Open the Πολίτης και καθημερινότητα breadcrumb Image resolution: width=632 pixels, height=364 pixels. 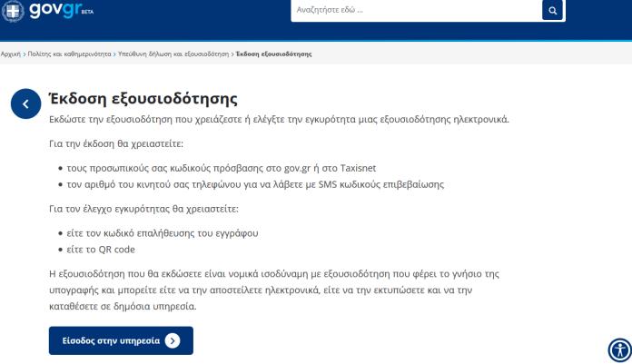click(68, 54)
